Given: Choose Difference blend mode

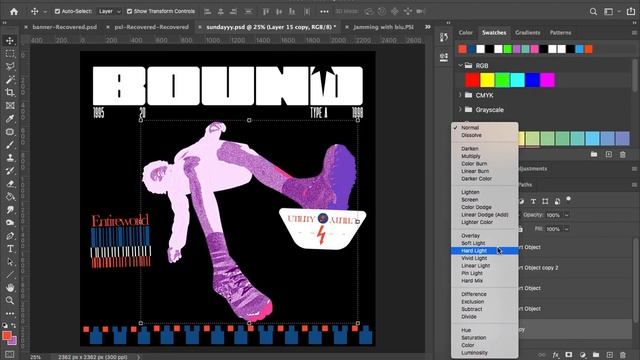Looking at the screenshot, I should point(484,294).
